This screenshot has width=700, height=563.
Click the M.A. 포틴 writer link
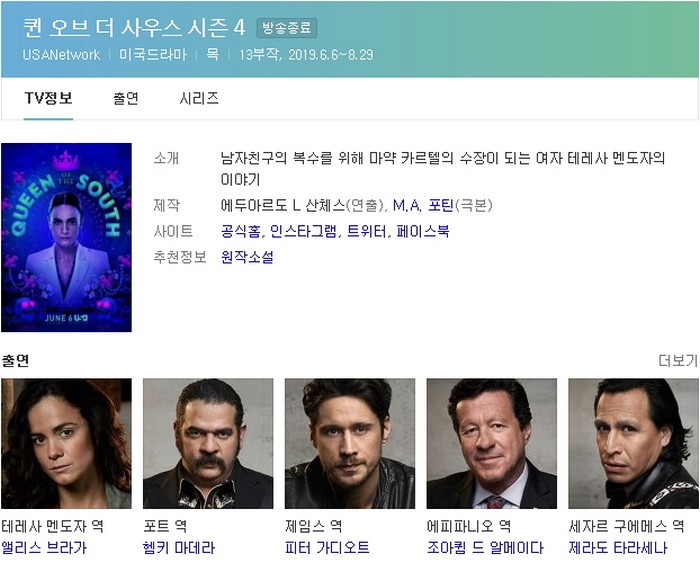click(x=423, y=205)
